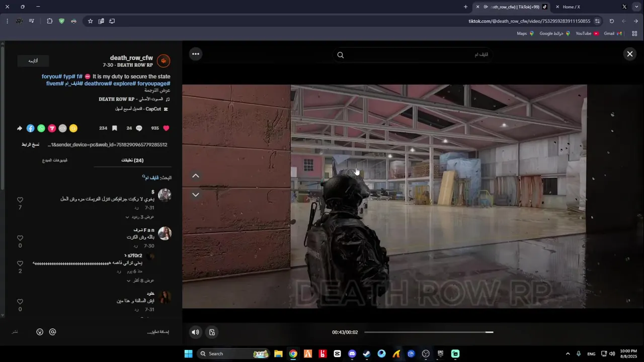Like the last visible comment dated 7-31
Image resolution: width=644 pixels, height=362 pixels.
tap(20, 302)
